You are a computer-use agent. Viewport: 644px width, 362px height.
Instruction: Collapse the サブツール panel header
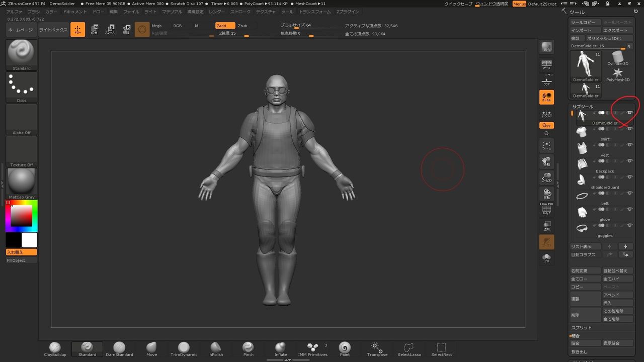583,107
